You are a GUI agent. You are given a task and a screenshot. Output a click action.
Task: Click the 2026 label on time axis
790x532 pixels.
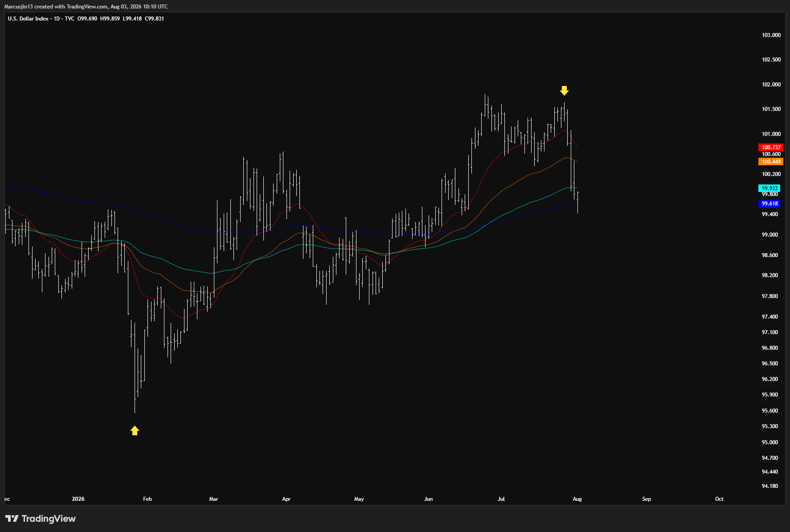pos(78,499)
